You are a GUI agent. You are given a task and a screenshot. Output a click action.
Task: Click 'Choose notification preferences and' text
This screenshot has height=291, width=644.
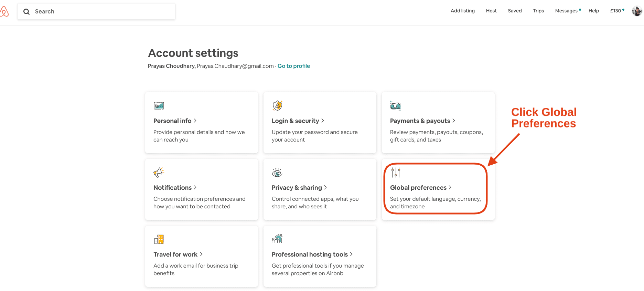[x=200, y=199]
